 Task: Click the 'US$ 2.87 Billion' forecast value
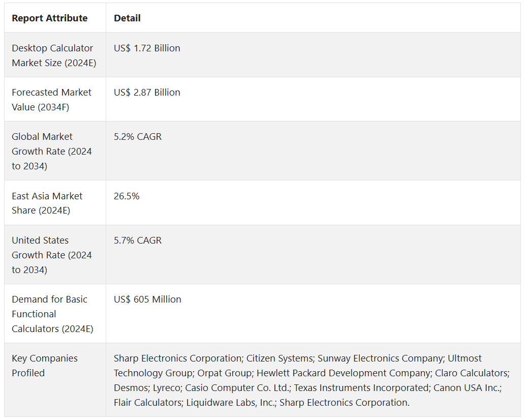[147, 93]
